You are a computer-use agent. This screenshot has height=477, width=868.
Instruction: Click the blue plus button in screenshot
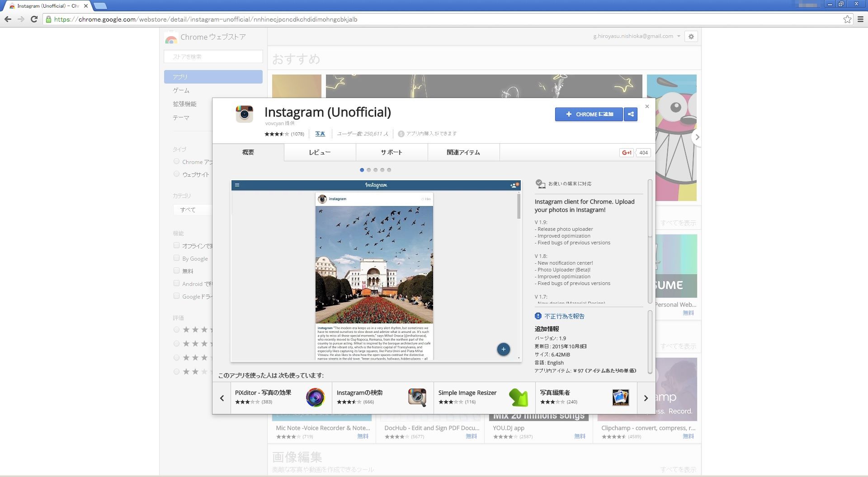503,349
